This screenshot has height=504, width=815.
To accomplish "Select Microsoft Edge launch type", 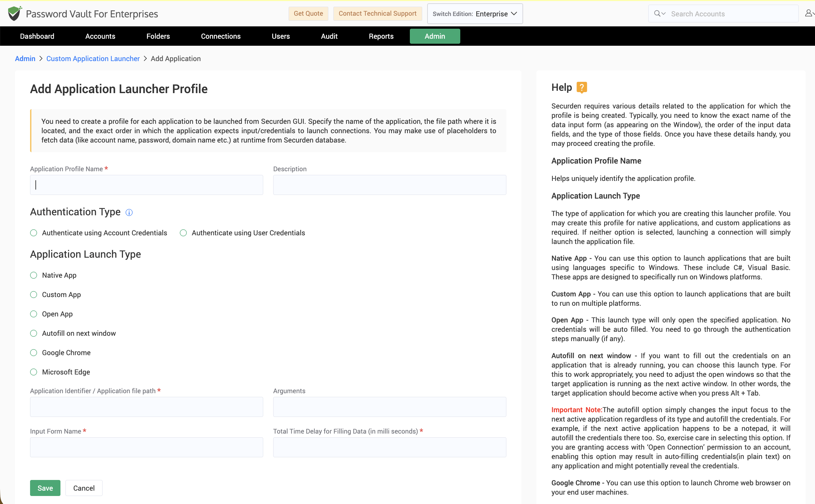I will pos(34,372).
